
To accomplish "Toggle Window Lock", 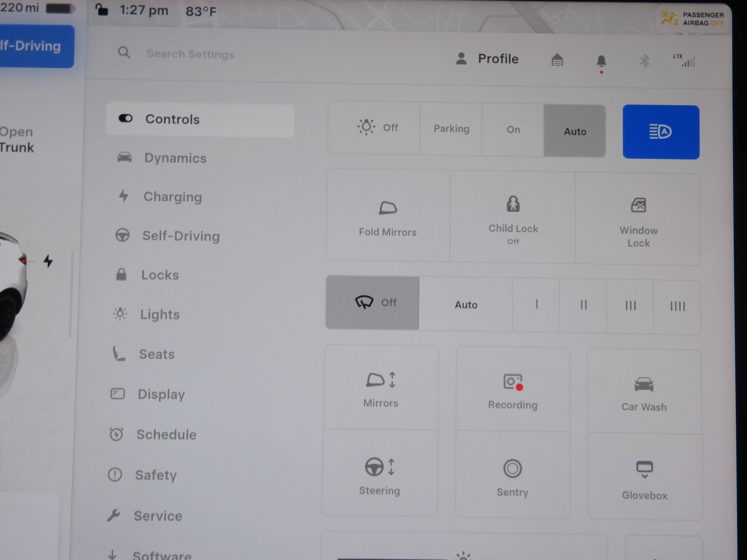I will coord(638,219).
